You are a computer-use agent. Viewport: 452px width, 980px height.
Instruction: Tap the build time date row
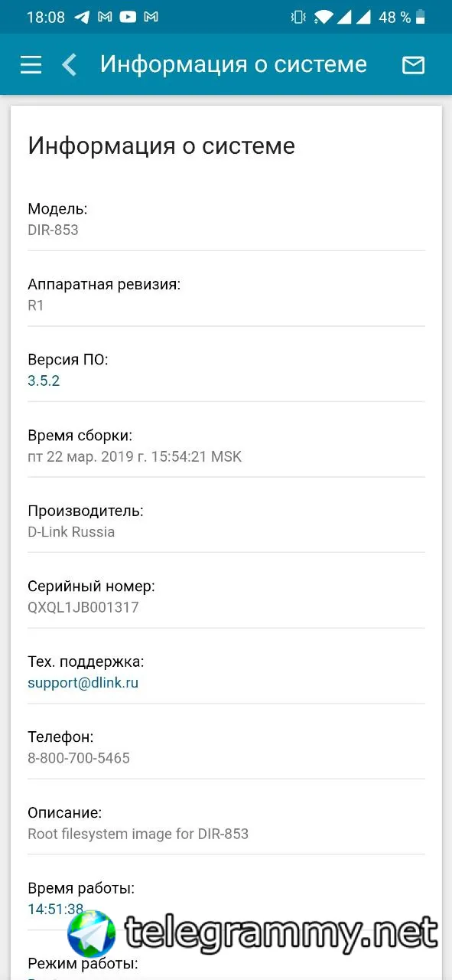[226, 446]
